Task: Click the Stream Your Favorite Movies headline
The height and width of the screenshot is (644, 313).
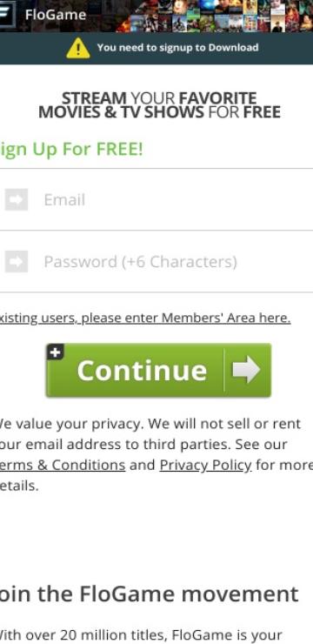Action: (x=159, y=105)
